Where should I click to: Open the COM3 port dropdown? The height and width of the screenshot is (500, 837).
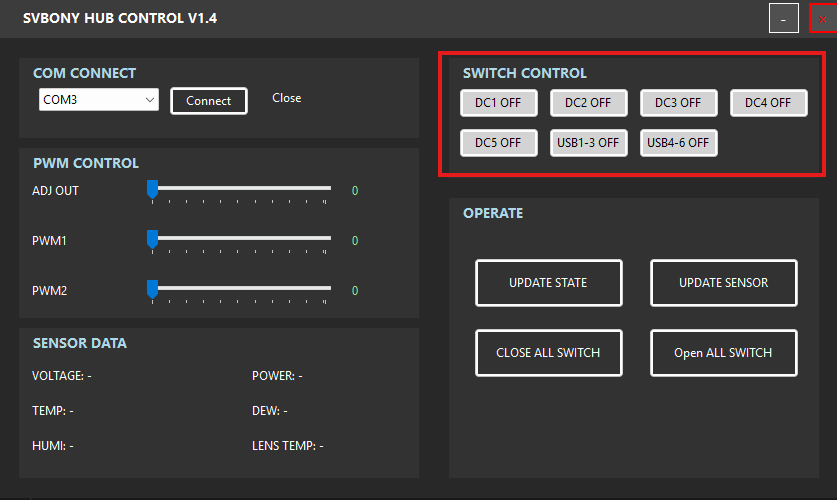[99, 100]
